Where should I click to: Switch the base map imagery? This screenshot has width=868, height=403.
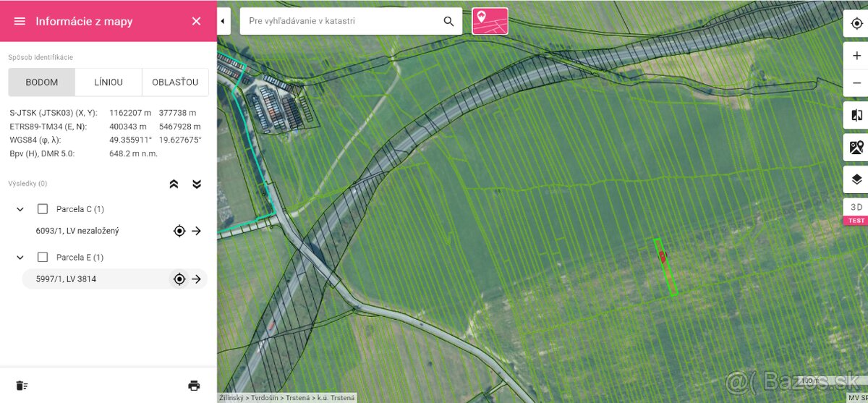[x=856, y=148]
